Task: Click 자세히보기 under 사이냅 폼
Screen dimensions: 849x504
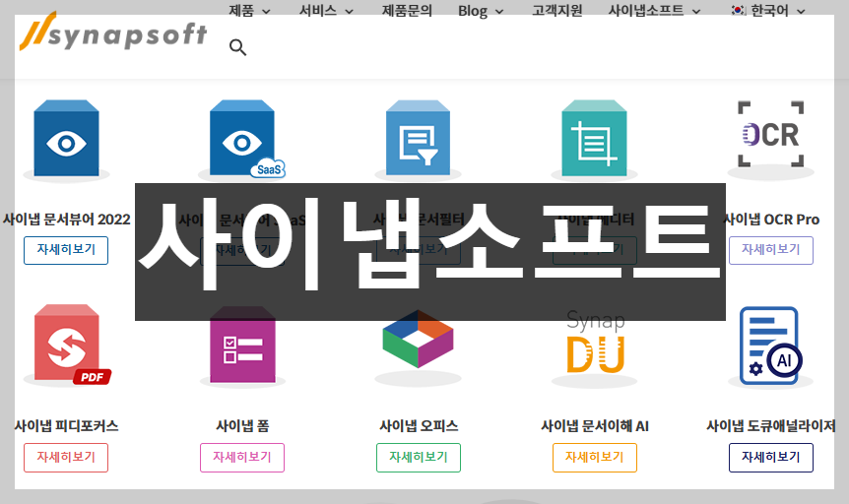Action: point(242,458)
